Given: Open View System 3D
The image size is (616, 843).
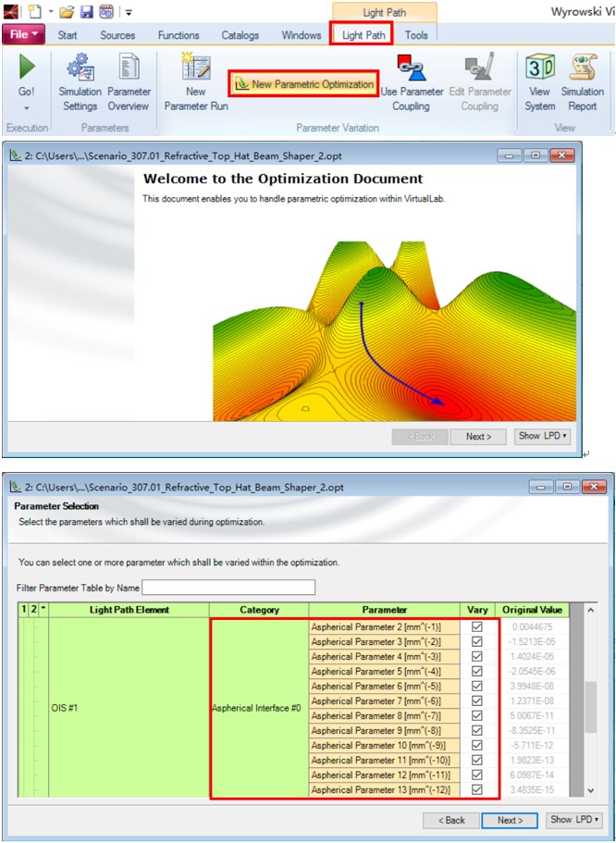Looking at the screenshot, I should 539,82.
